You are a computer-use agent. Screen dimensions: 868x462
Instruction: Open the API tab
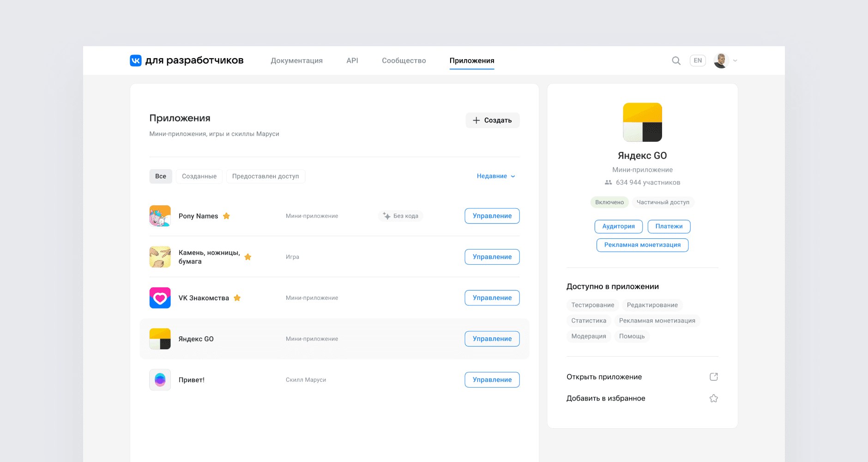point(352,61)
